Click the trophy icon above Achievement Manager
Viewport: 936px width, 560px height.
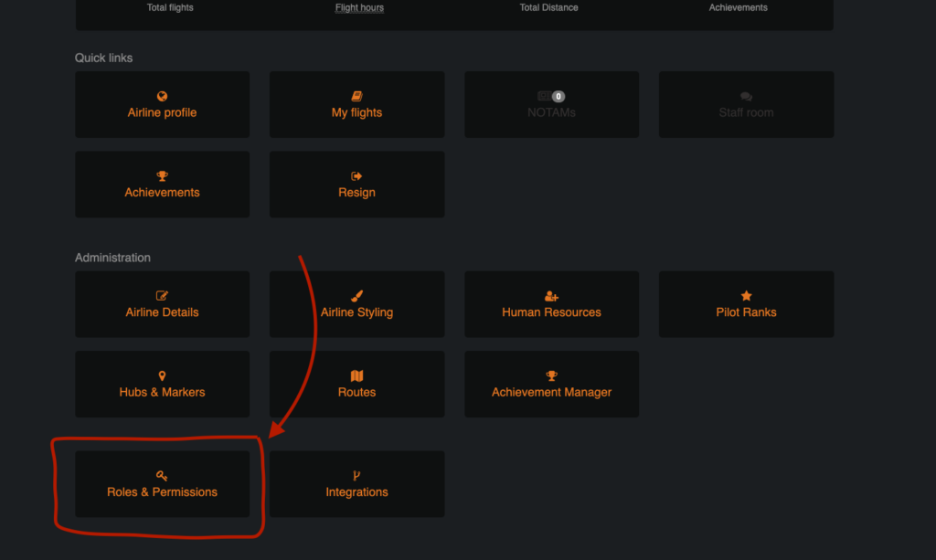[551, 375]
